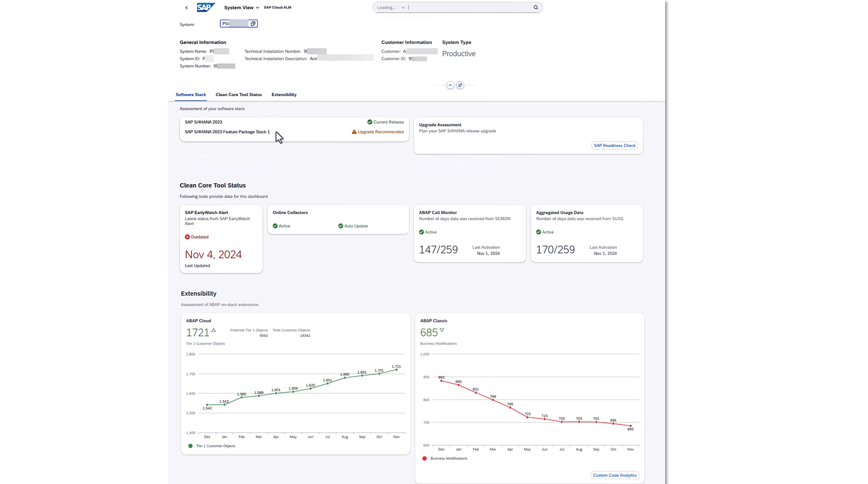The width and height of the screenshot is (868, 484).
Task: Click the Nov 4, 2024 last updated date
Action: [x=213, y=254]
